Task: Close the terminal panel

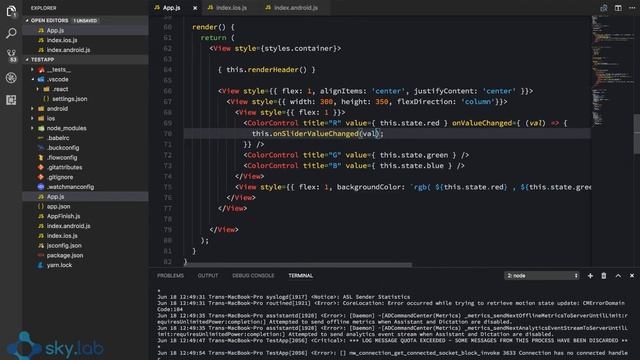Action: tap(632, 276)
